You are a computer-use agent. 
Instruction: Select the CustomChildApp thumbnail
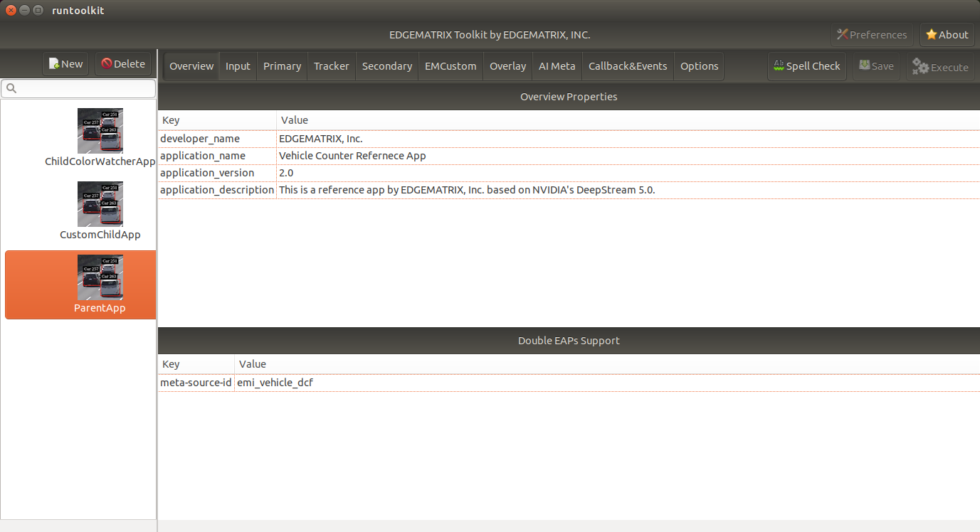(100, 204)
